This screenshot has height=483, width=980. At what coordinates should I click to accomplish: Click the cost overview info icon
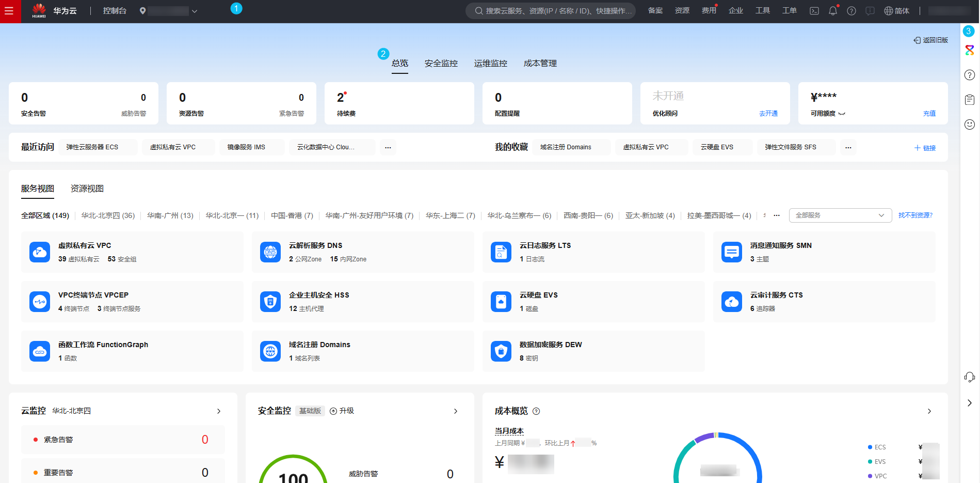[x=536, y=411]
